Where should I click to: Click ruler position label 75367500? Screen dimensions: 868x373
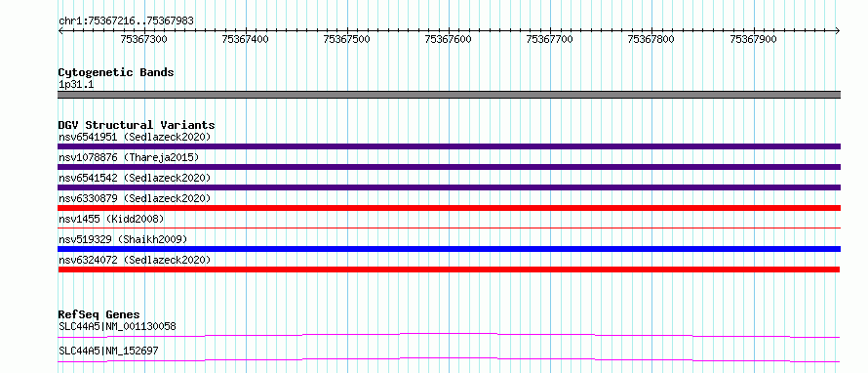tap(347, 39)
